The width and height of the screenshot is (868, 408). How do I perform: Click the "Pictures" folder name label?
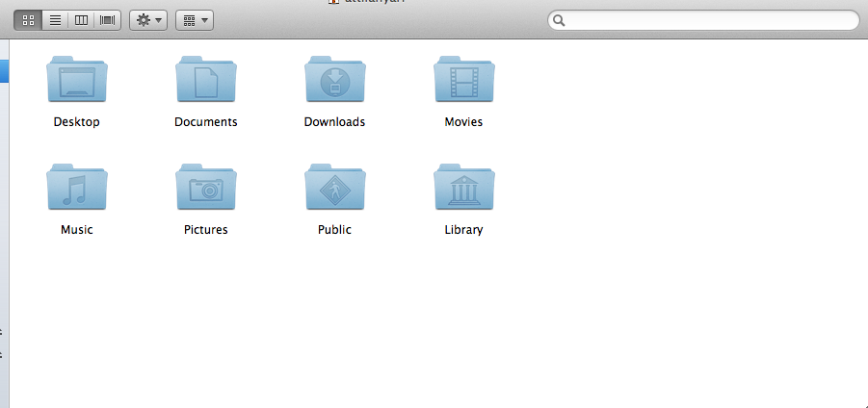pos(206,230)
